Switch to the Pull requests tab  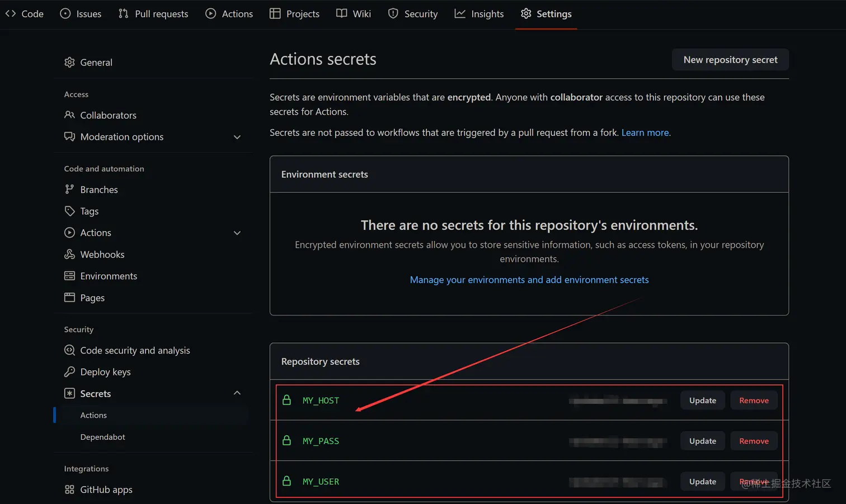[153, 14]
